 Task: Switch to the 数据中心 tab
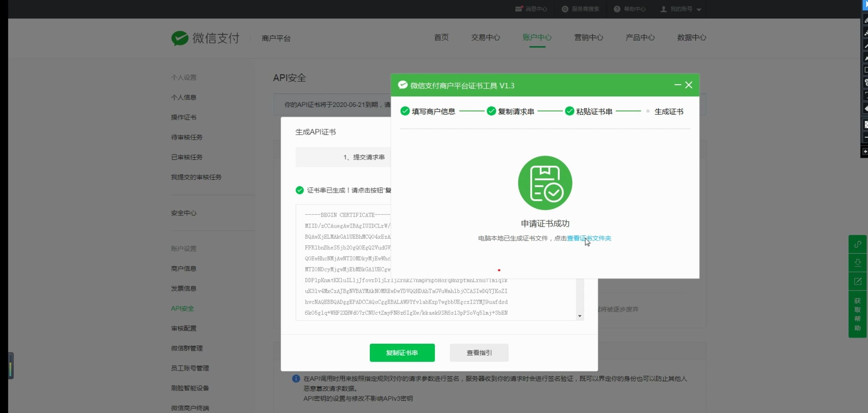click(x=691, y=37)
